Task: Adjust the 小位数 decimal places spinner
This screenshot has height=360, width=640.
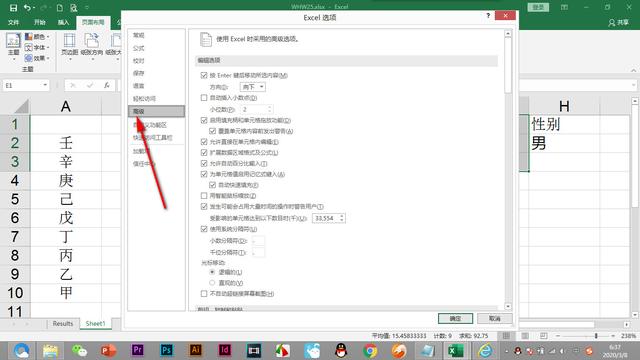Action: click(x=269, y=109)
